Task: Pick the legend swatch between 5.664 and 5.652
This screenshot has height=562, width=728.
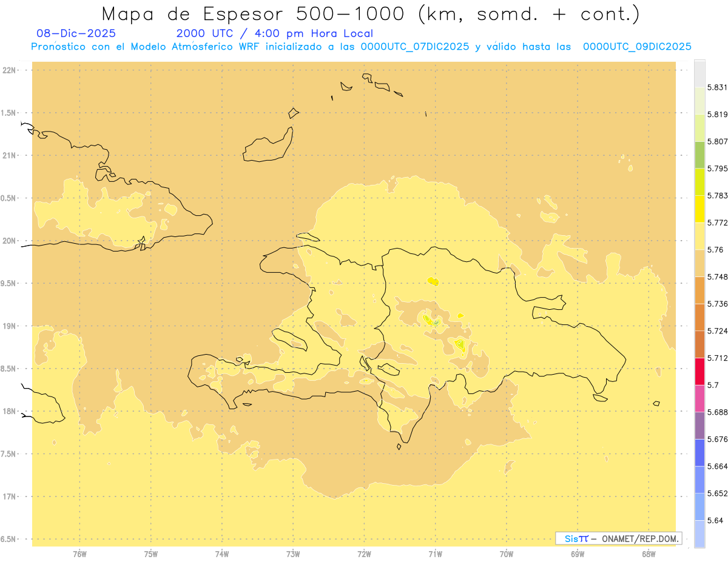Action: coord(699,480)
